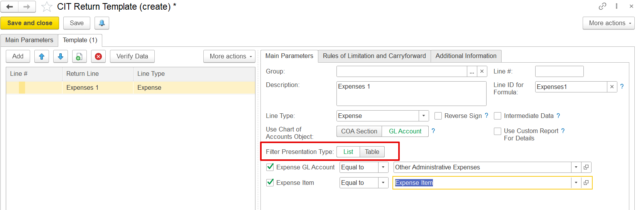
Task: Tick the Intermediate Data checkbox
Action: pos(498,116)
